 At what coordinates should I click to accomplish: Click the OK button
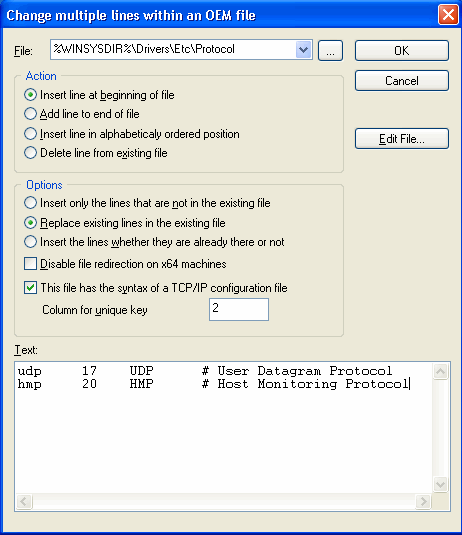(402, 51)
